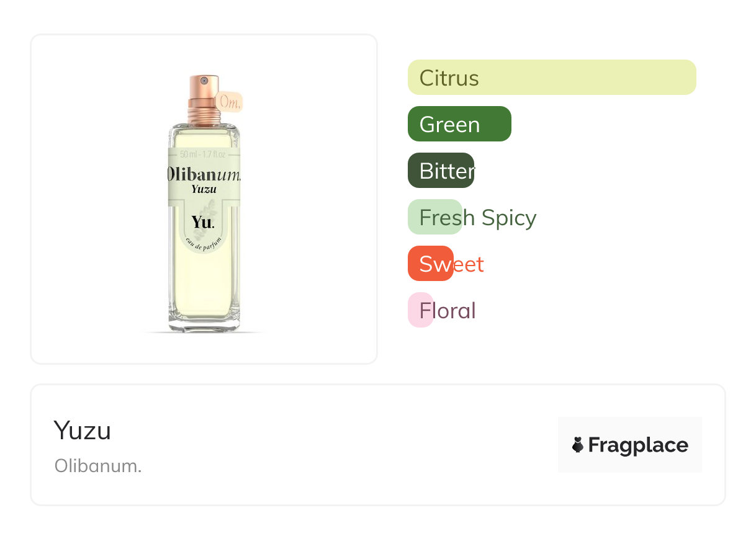Click the Om. tag on bottle cap
The height and width of the screenshot is (536, 756).
pos(229,101)
